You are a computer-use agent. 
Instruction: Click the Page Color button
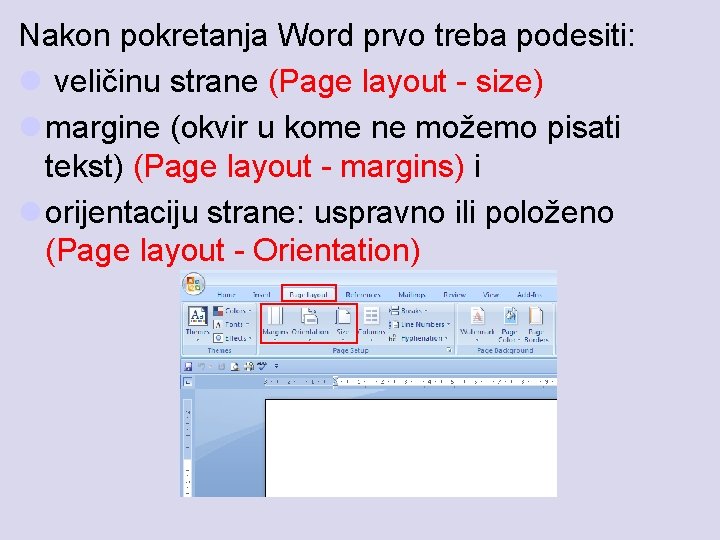(509, 324)
